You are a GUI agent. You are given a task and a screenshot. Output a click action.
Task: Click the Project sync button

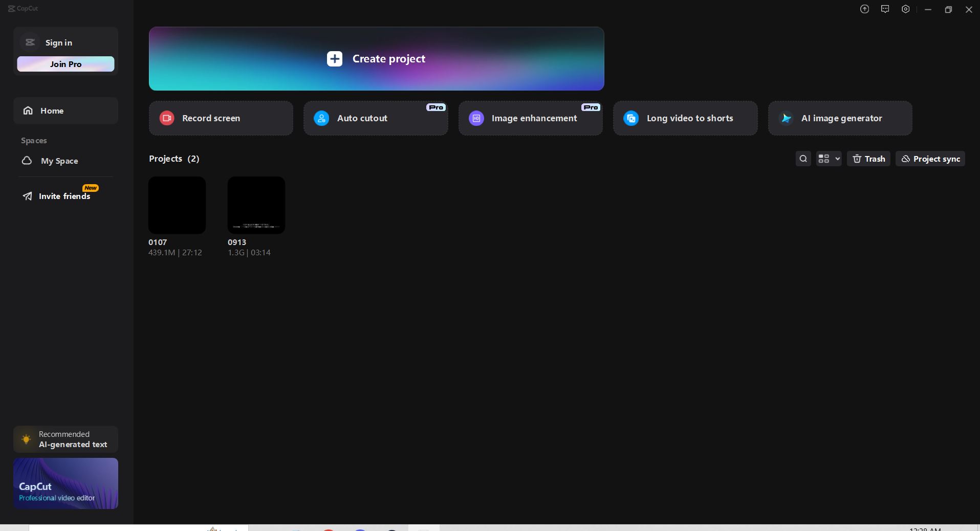pyautogui.click(x=930, y=159)
